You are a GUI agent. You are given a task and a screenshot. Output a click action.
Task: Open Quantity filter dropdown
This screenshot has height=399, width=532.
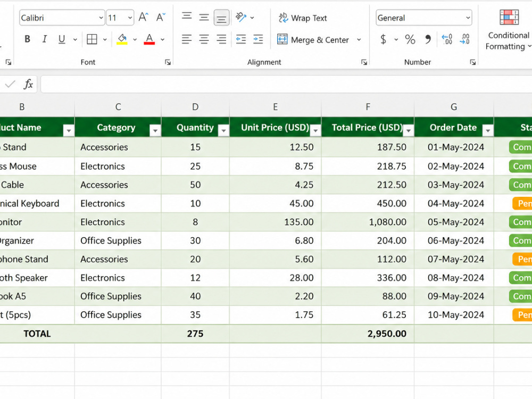(x=223, y=130)
